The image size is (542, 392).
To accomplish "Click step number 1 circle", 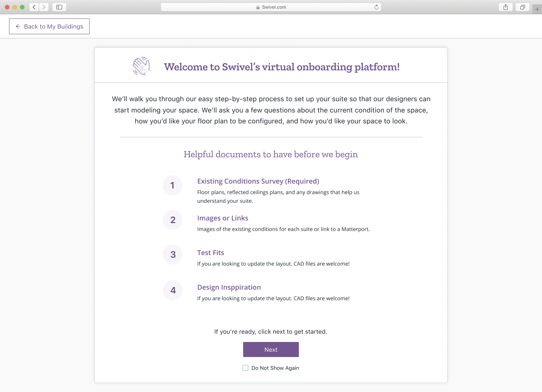I will (x=172, y=185).
